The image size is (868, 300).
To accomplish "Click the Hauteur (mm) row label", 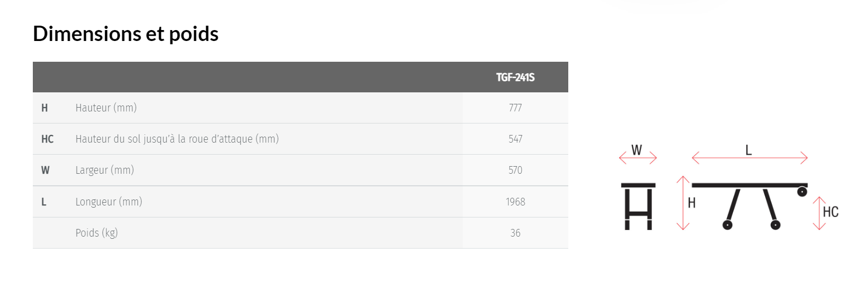I will pyautogui.click(x=106, y=108).
